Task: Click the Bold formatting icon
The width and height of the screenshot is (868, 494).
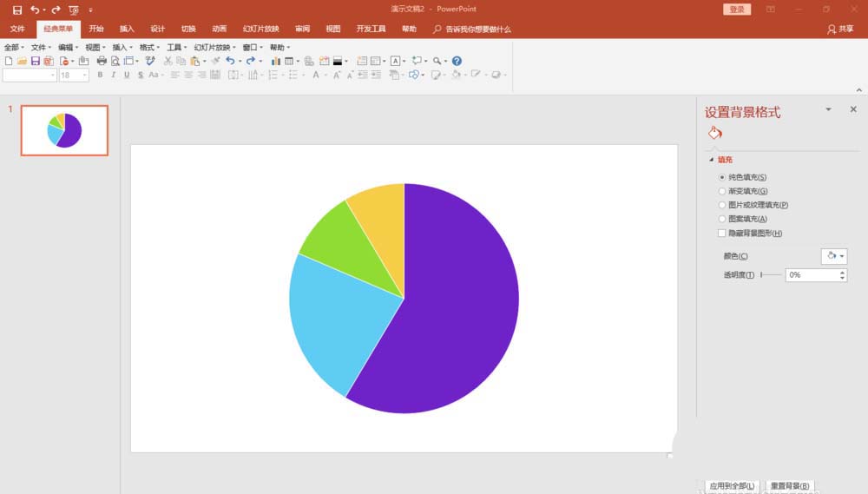Action: pyautogui.click(x=100, y=76)
